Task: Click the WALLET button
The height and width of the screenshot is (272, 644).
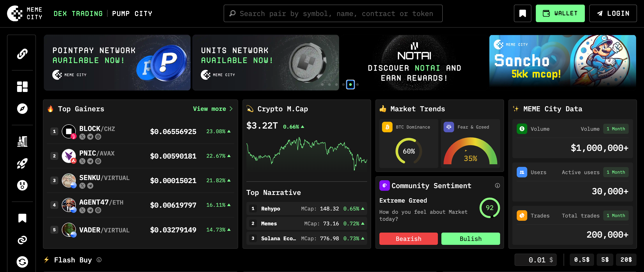Action: coord(560,13)
